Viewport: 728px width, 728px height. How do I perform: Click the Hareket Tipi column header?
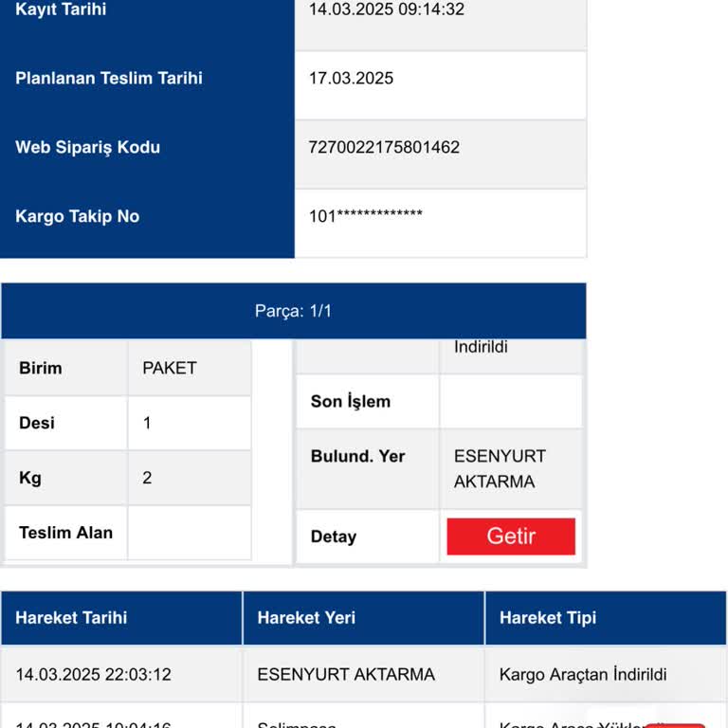606,618
